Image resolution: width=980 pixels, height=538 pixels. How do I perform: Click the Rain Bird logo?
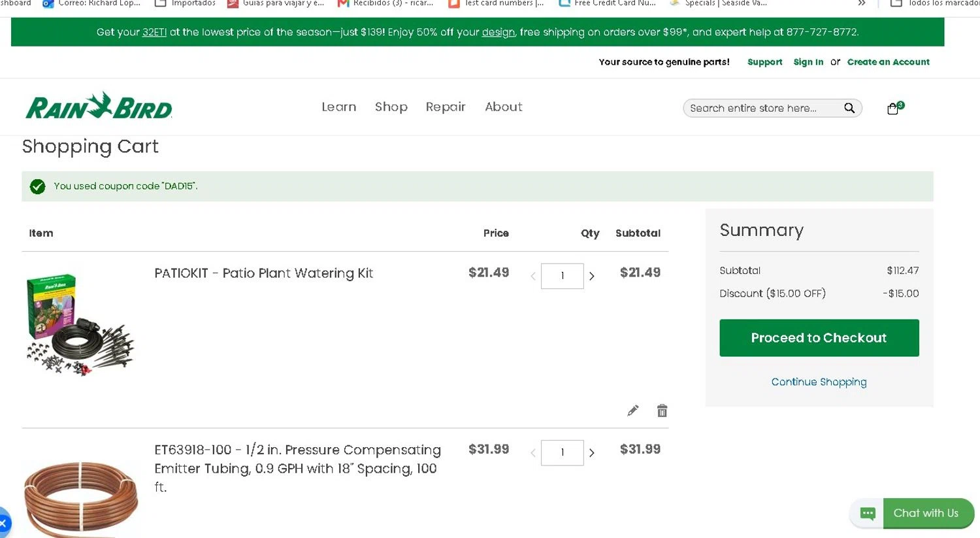tap(99, 106)
